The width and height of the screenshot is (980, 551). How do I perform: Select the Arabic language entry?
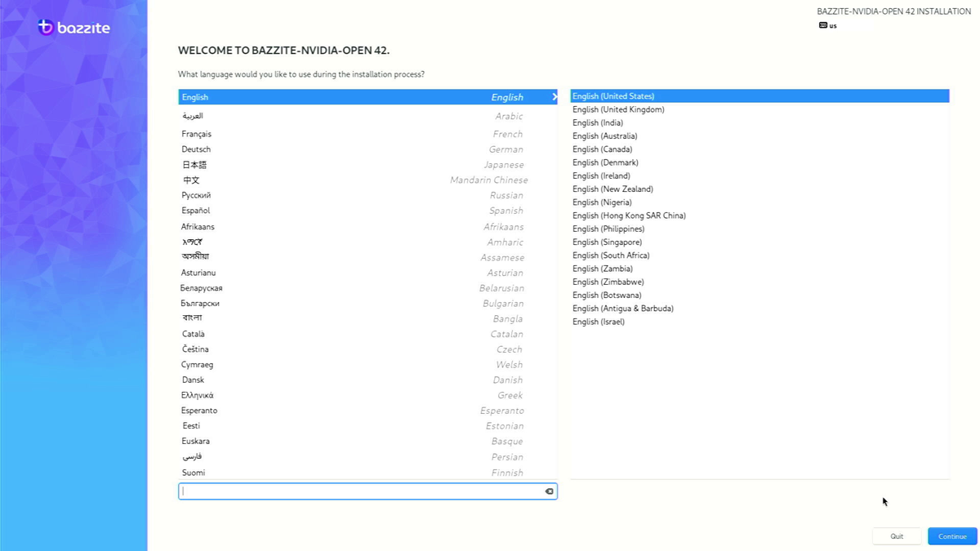tap(367, 116)
